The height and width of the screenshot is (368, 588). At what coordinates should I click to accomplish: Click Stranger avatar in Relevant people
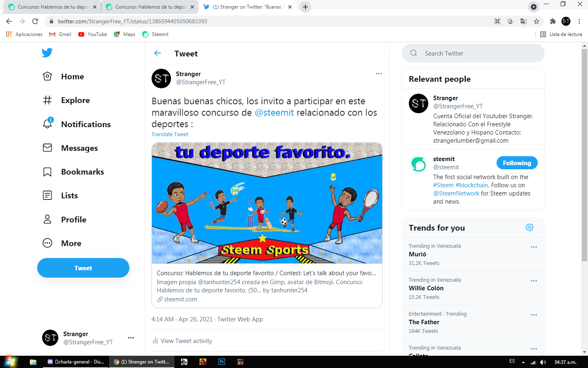[x=419, y=103]
